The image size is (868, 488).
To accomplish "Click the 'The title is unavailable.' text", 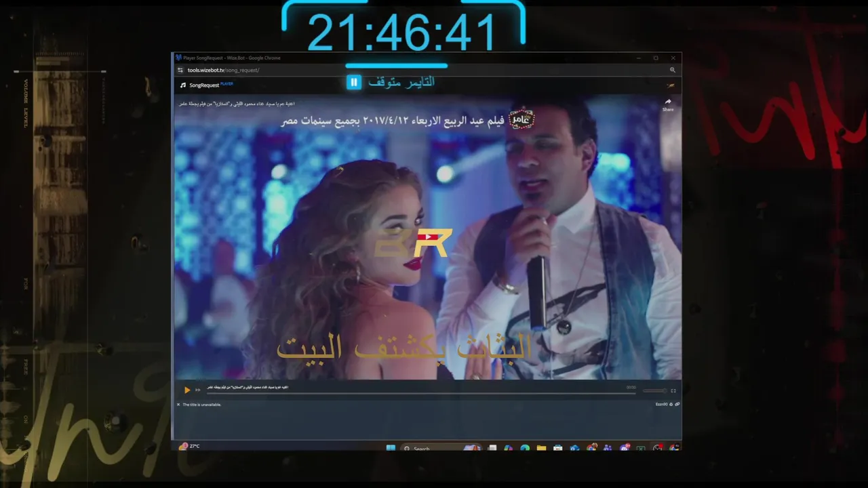I will click(202, 405).
